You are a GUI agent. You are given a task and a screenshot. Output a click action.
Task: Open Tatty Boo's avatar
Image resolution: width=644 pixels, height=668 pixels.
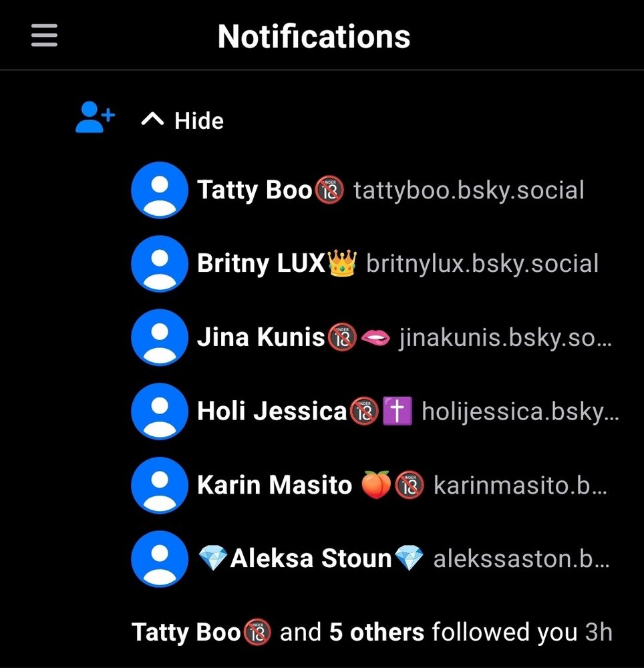pyautogui.click(x=160, y=190)
